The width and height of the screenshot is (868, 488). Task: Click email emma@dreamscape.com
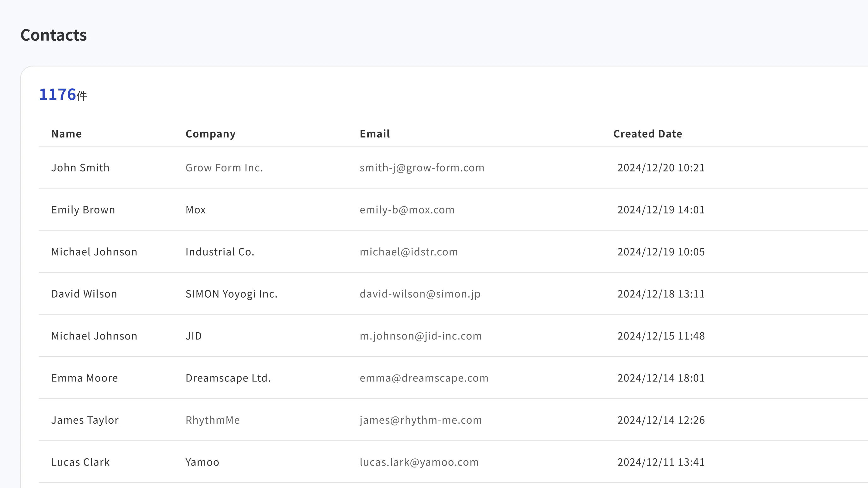click(424, 378)
